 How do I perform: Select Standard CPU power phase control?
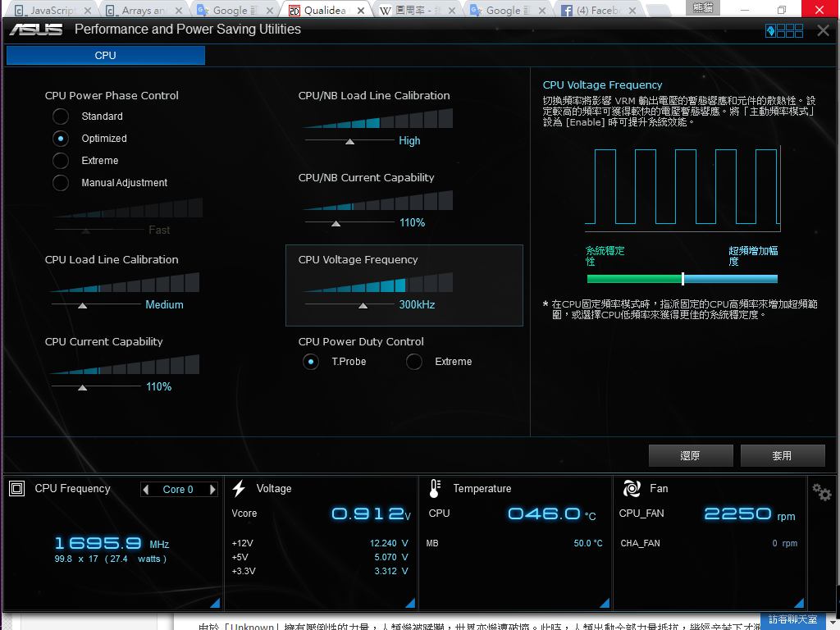[x=61, y=116]
